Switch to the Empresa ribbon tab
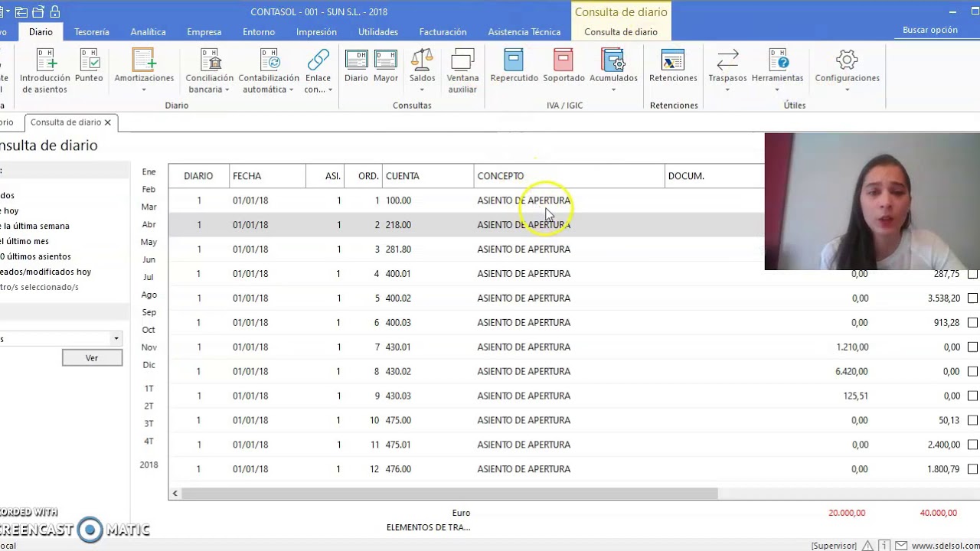The height and width of the screenshot is (551, 980). [204, 32]
